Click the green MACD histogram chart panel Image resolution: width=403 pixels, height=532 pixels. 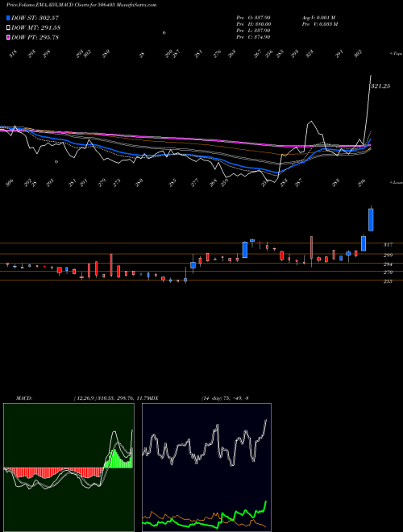point(69,468)
